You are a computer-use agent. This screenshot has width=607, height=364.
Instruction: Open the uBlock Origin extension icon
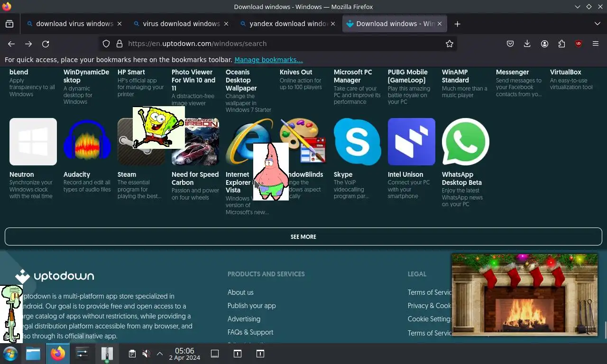579,44
